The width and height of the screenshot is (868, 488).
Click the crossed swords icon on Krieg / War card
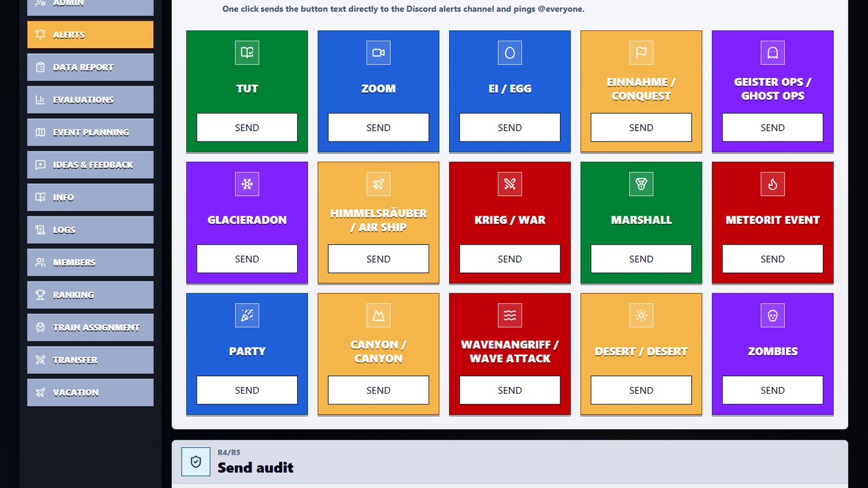510,184
